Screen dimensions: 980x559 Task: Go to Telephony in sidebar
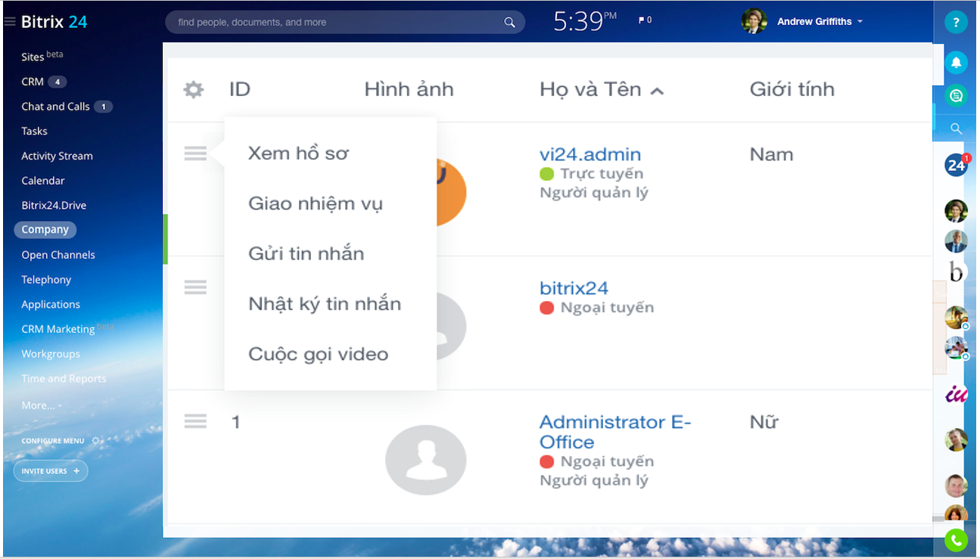(x=46, y=280)
